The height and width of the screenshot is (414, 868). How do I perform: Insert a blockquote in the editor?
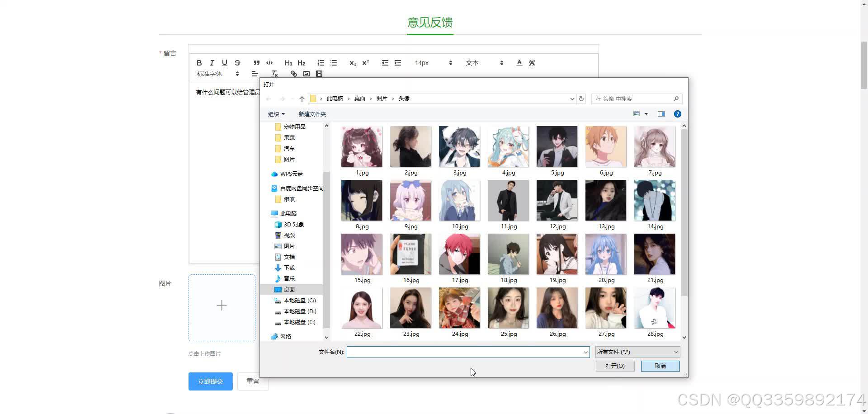pos(256,63)
